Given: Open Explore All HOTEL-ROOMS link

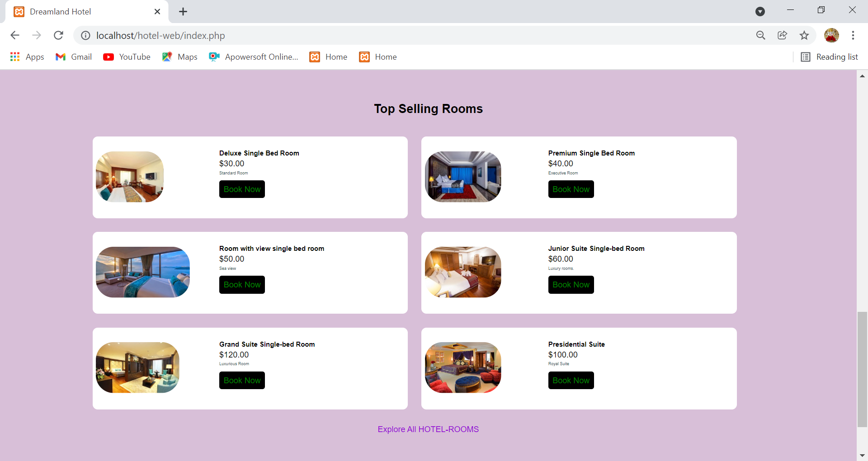Looking at the screenshot, I should click(428, 429).
